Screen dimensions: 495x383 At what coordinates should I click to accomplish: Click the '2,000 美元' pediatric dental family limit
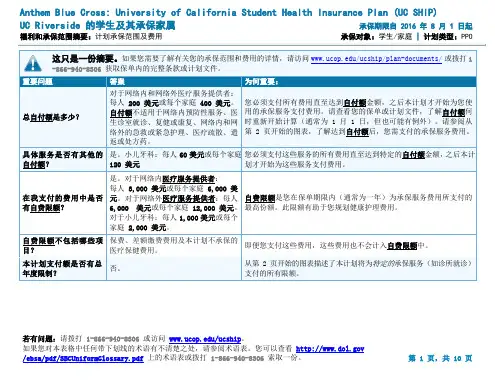tap(147, 228)
